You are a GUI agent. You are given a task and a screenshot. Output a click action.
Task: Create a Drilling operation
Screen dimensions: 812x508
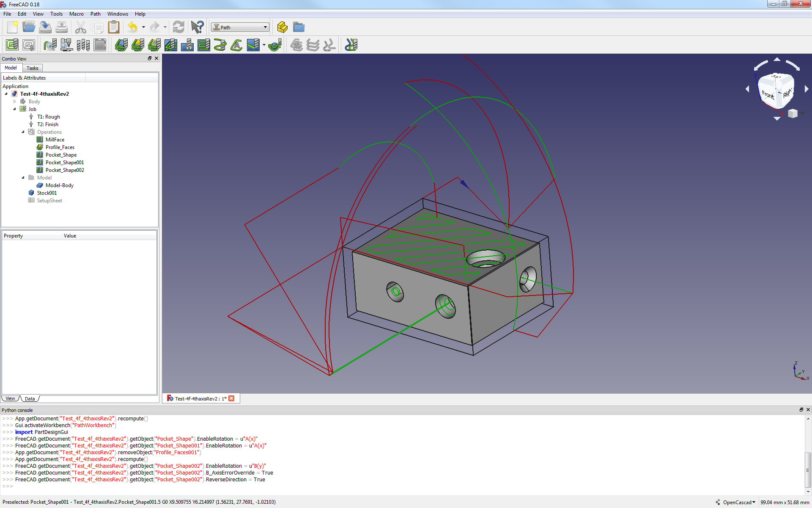coord(187,45)
